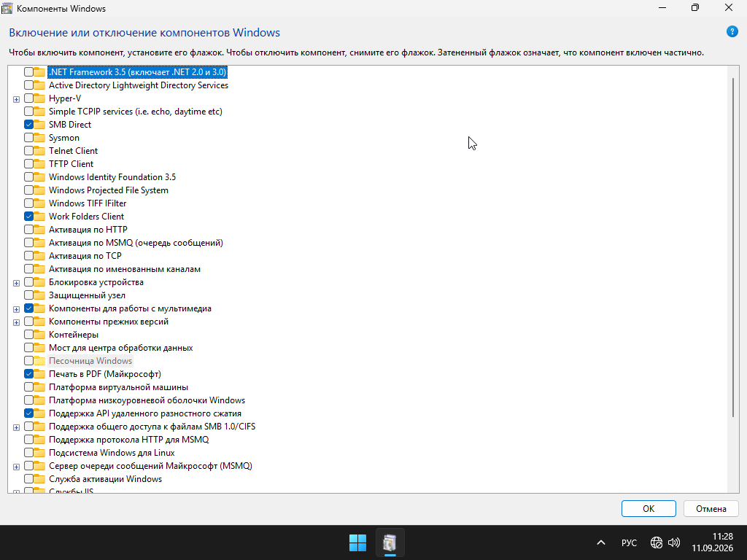The image size is (747, 560).
Task: Uncheck Поддержка API удаленного разностного сжатия
Action: click(28, 413)
